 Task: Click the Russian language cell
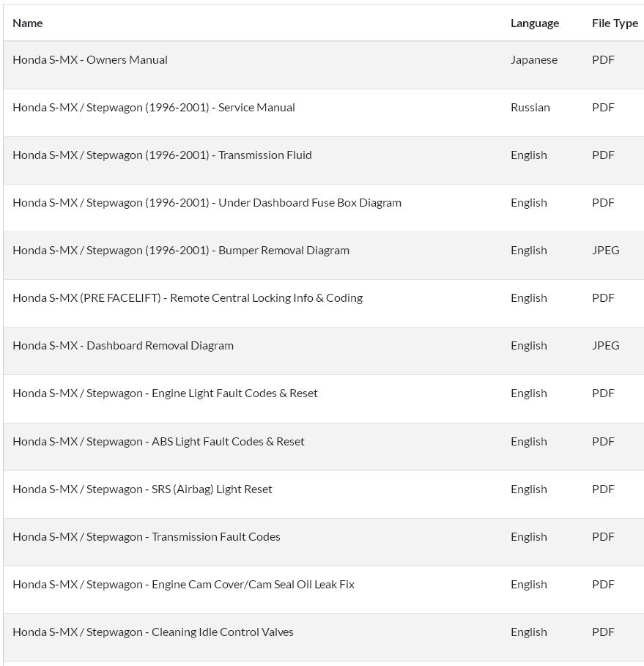pyautogui.click(x=530, y=108)
